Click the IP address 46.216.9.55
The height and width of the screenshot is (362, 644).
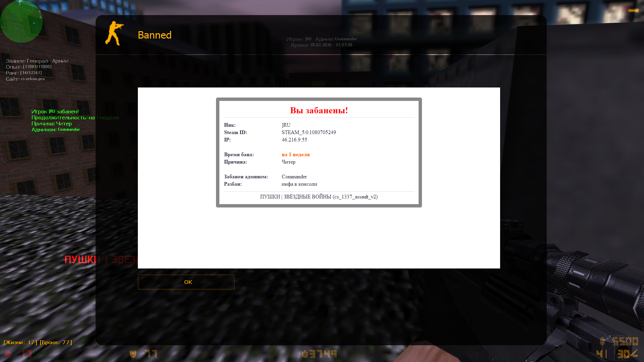(x=294, y=140)
